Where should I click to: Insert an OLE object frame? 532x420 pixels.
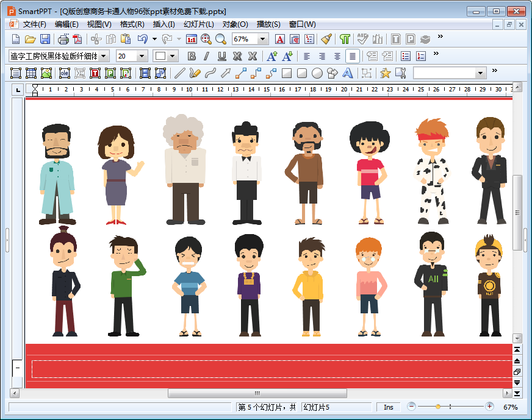coord(65,73)
